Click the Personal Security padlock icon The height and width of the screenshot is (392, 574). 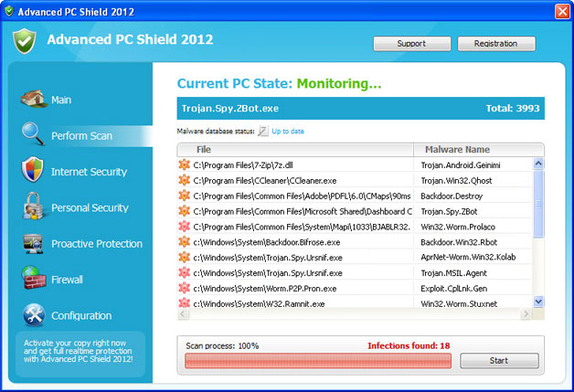(33, 207)
